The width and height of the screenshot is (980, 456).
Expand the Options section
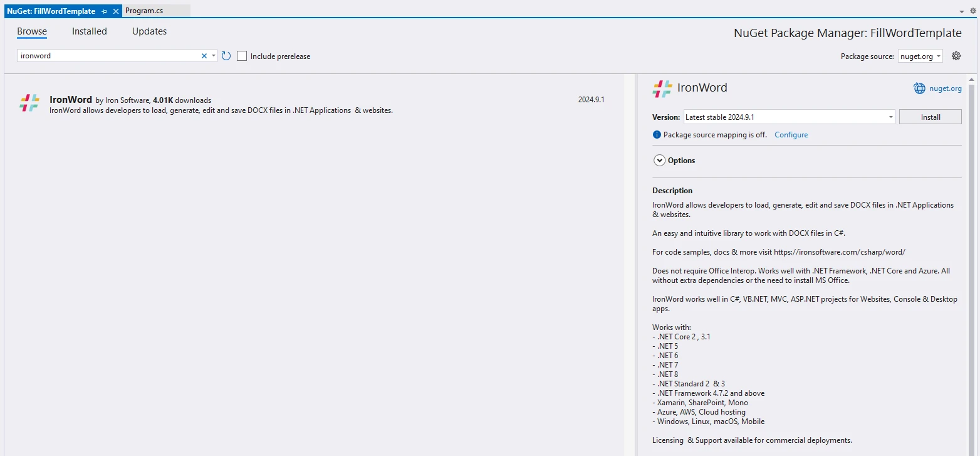[x=659, y=161]
